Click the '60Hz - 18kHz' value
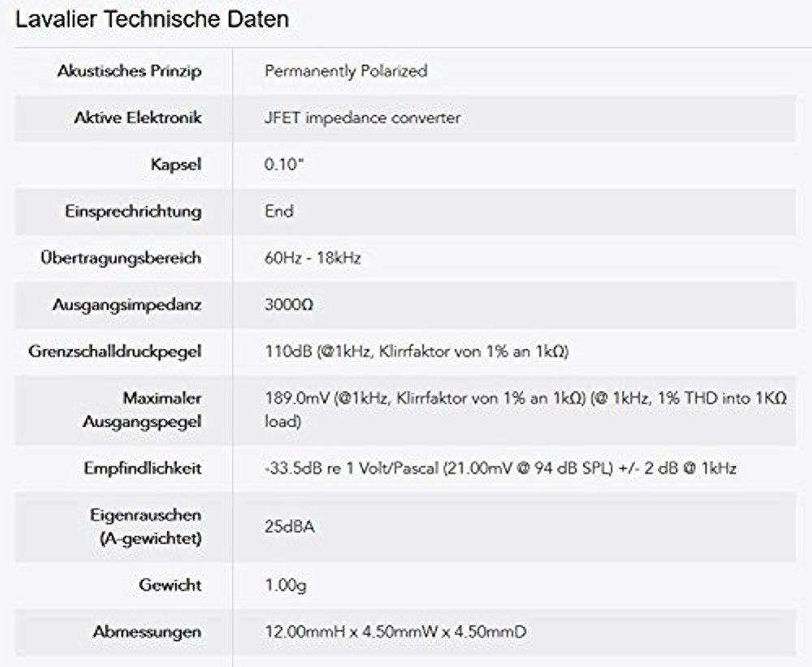Viewport: 812px width, 667px height. (x=313, y=259)
